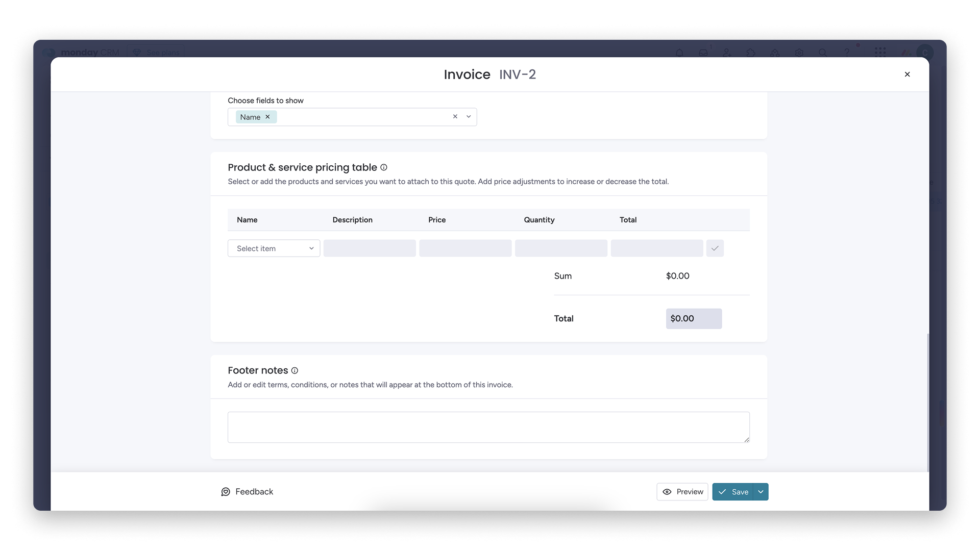Viewport: 980px width, 551px height.
Task: Click the dialog vertical scrollbar
Action: click(x=927, y=403)
